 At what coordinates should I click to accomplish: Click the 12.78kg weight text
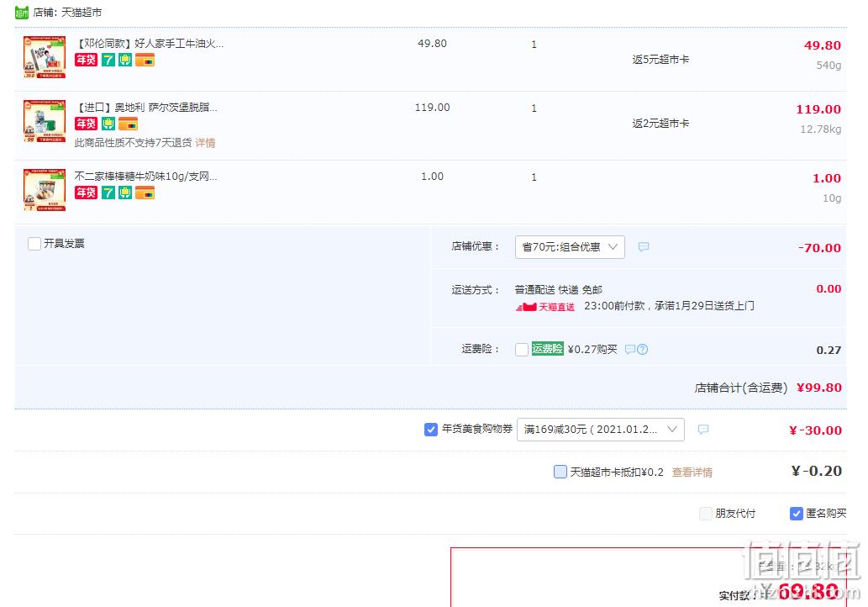coord(820,129)
